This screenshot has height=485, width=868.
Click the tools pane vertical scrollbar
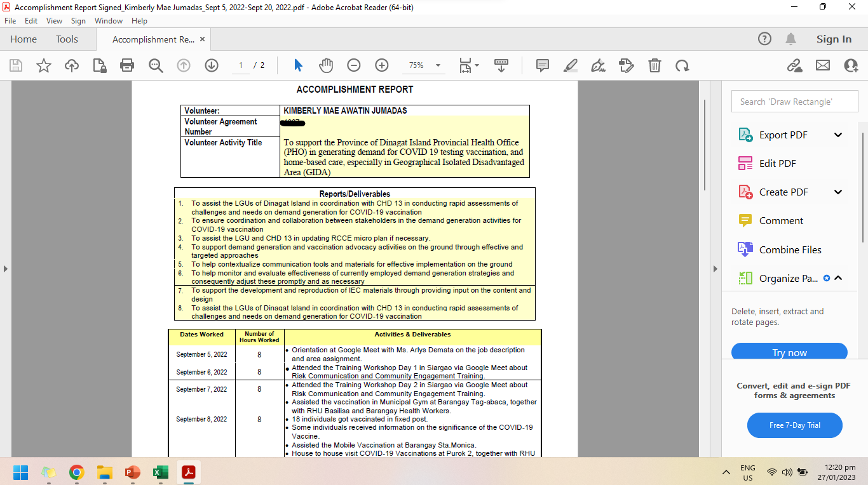coord(862,187)
